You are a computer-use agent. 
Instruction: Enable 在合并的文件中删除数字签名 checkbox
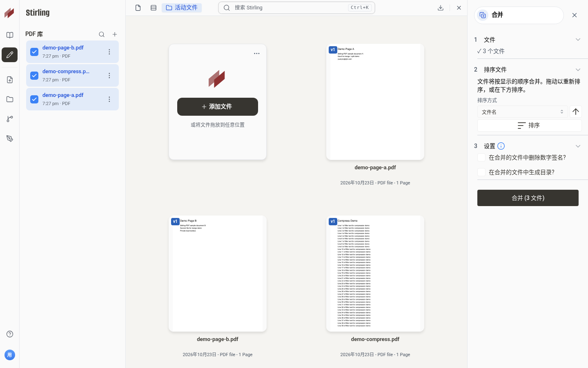pyautogui.click(x=481, y=157)
